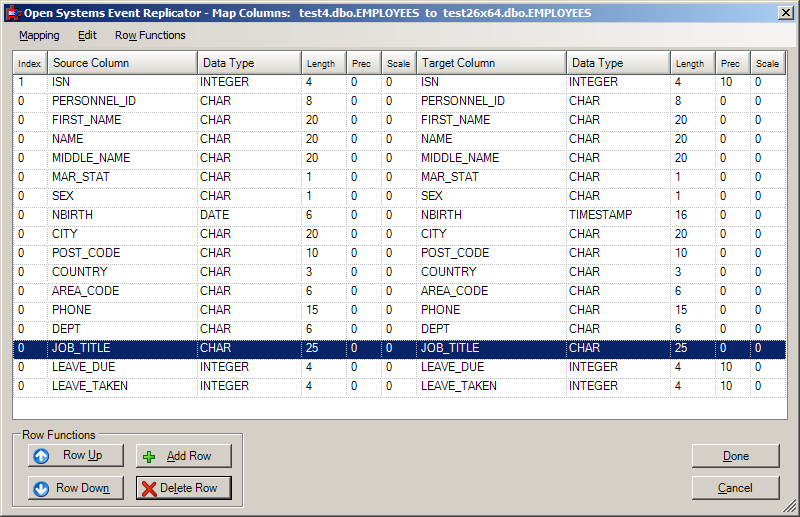Select the source SEX cell
The height and width of the screenshot is (517, 800).
click(x=122, y=196)
